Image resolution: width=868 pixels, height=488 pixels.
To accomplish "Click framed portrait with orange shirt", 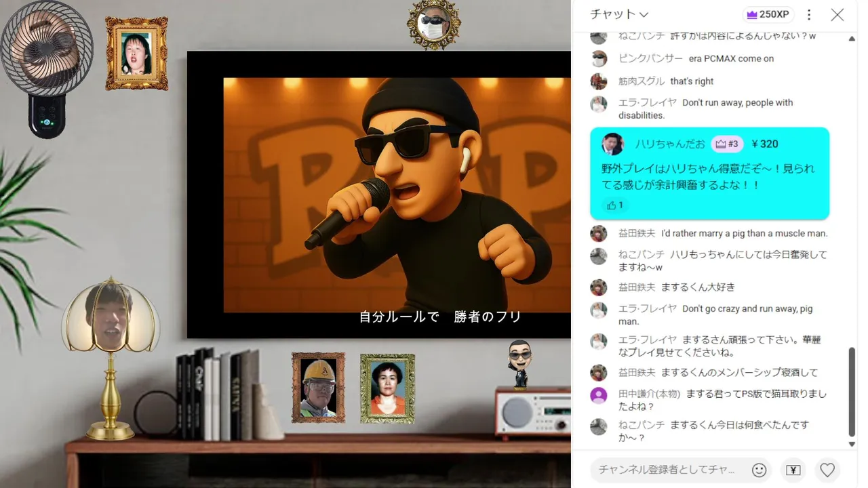I will [387, 389].
